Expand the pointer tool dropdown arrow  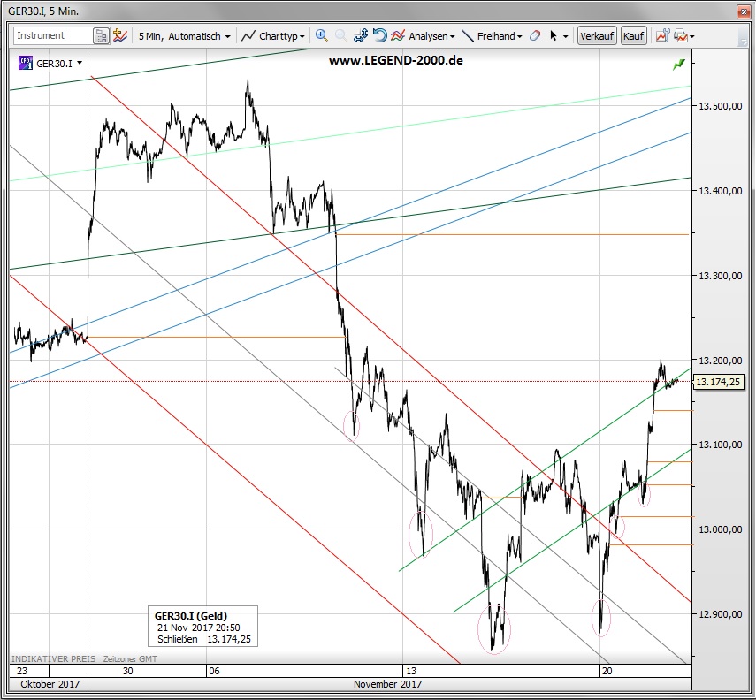[566, 36]
